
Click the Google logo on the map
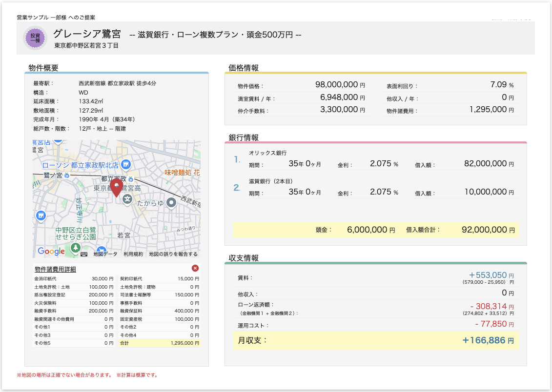[51, 251]
